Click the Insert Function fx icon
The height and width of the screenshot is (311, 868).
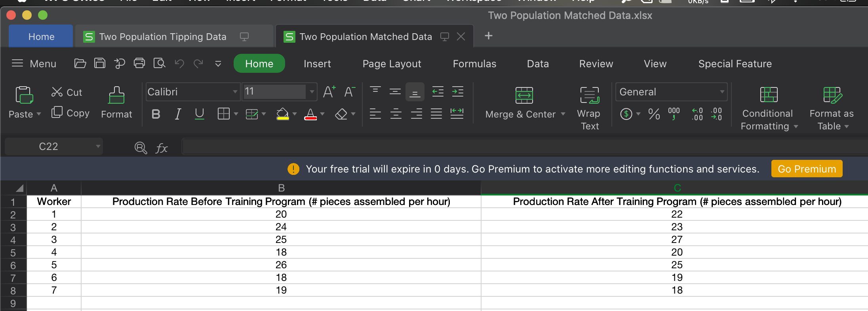coord(162,148)
